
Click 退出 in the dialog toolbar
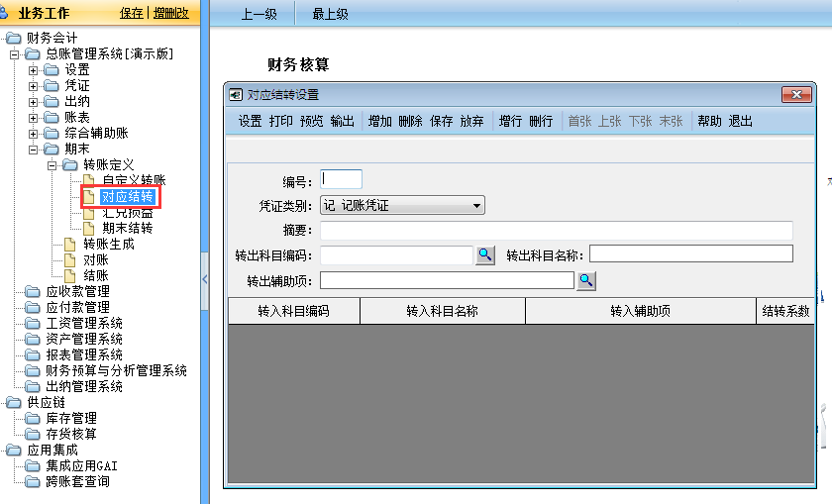[x=740, y=122]
